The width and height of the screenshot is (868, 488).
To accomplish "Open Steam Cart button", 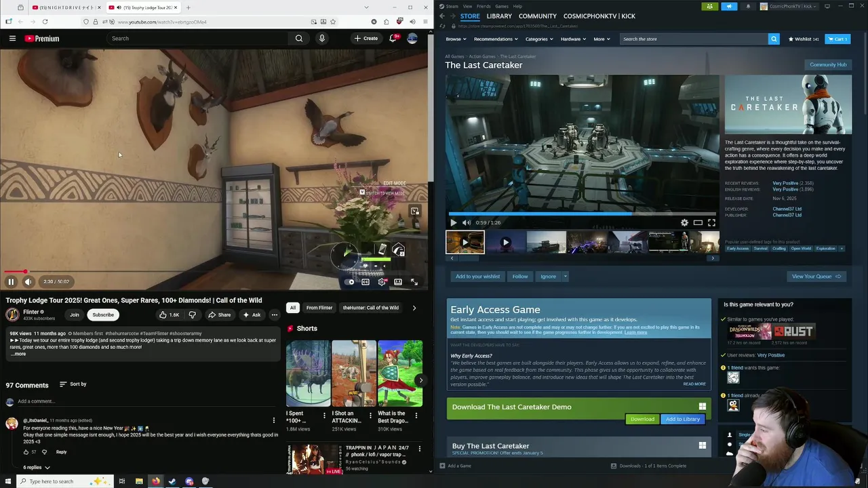I will (838, 39).
